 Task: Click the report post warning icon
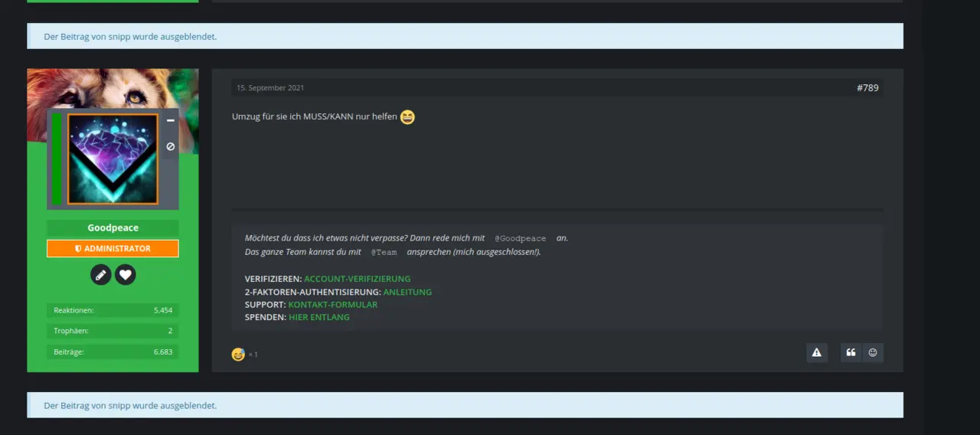(x=816, y=353)
